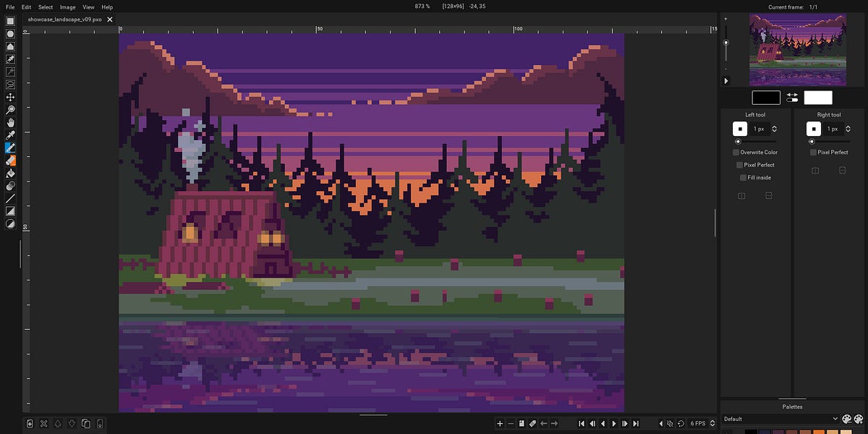The image size is (868, 434).
Task: Pick the Color Picker tool
Action: [x=10, y=135]
